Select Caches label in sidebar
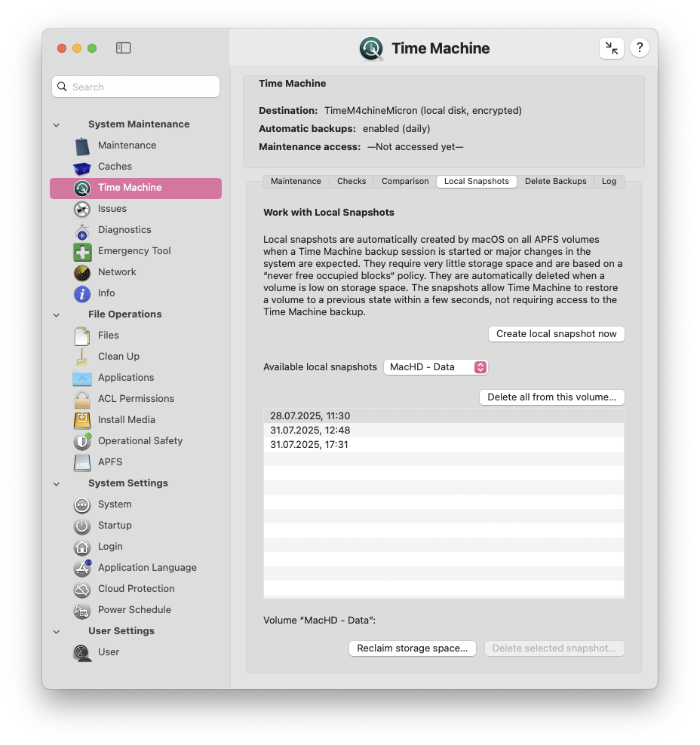Image resolution: width=700 pixels, height=745 pixels. [115, 167]
